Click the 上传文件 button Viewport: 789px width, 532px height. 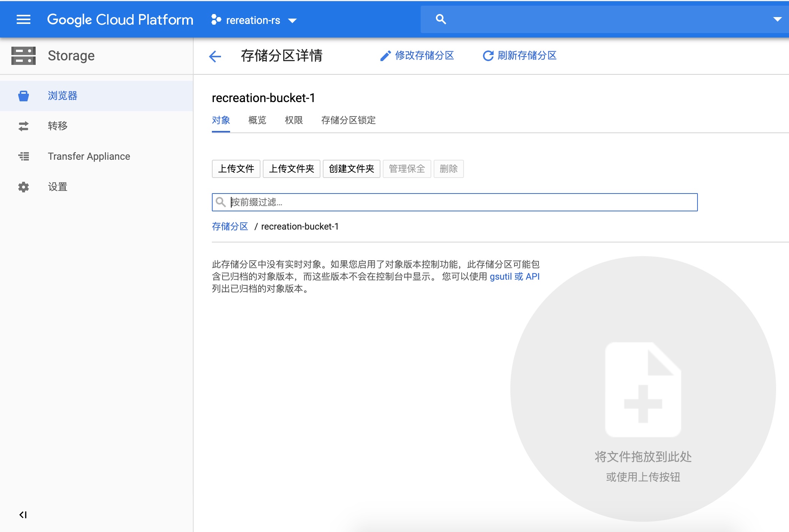pyautogui.click(x=236, y=169)
